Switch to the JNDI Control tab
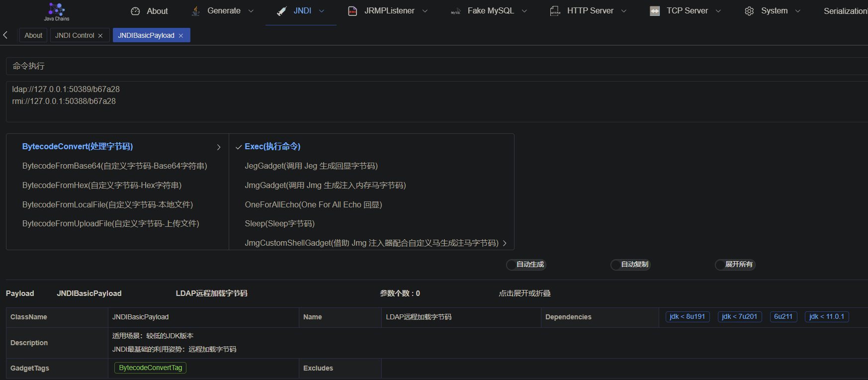 click(75, 35)
